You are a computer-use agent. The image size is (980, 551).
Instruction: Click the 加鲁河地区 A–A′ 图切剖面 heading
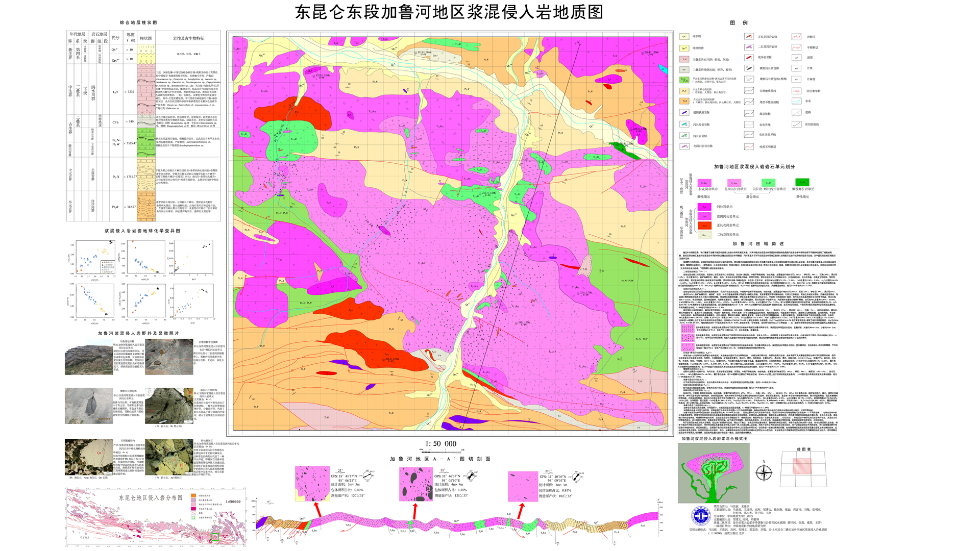coord(440,459)
